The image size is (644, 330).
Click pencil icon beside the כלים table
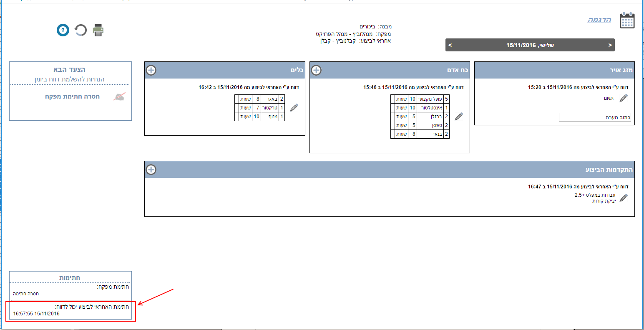tap(294, 108)
